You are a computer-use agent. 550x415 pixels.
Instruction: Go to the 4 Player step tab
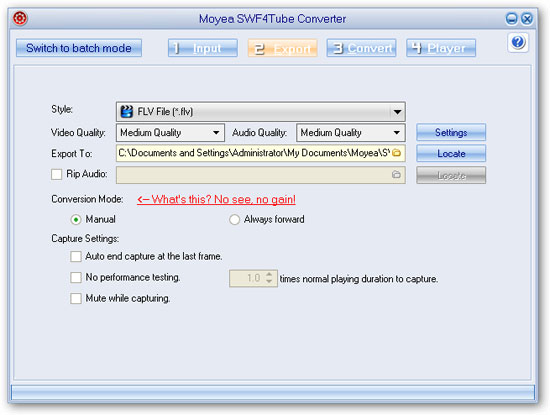(441, 48)
